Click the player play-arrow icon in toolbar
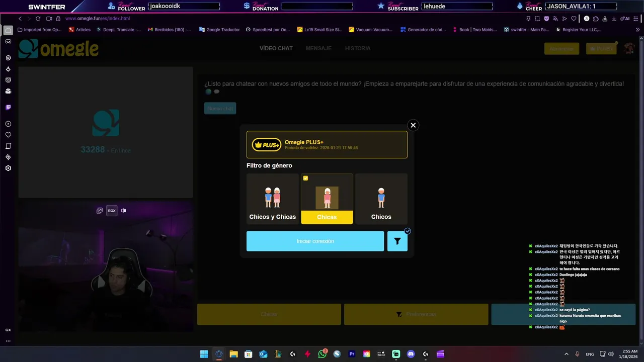Image resolution: width=644 pixels, height=362 pixels. pos(565,19)
